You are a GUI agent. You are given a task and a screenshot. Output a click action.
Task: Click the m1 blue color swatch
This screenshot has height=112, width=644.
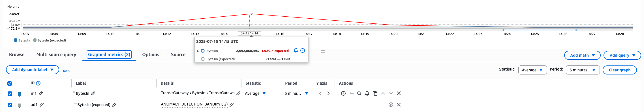pyautogui.click(x=20, y=94)
